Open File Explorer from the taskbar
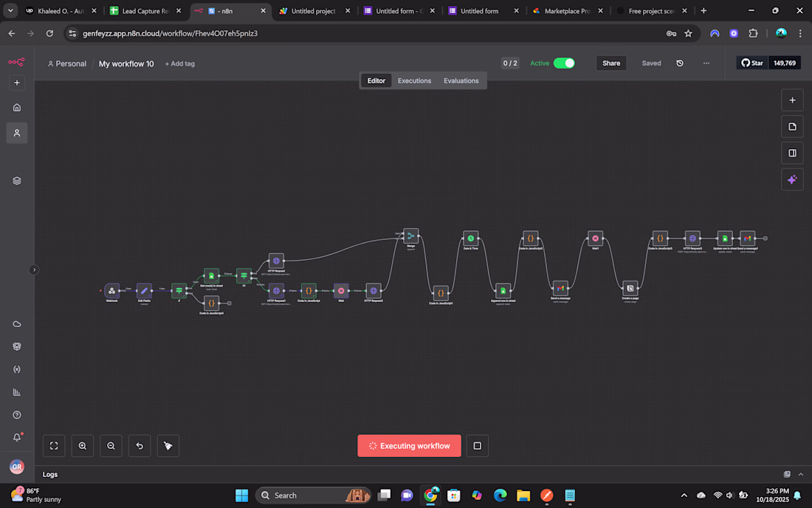 coord(523,495)
